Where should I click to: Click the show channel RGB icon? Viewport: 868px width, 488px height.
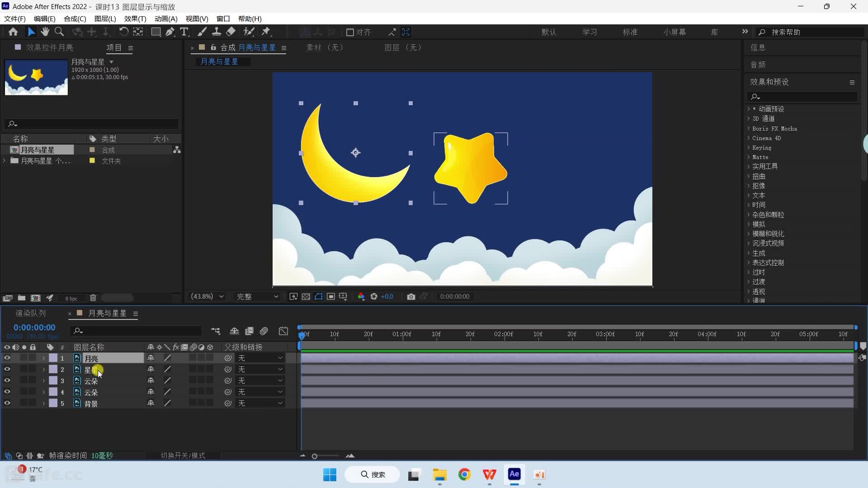point(361,297)
